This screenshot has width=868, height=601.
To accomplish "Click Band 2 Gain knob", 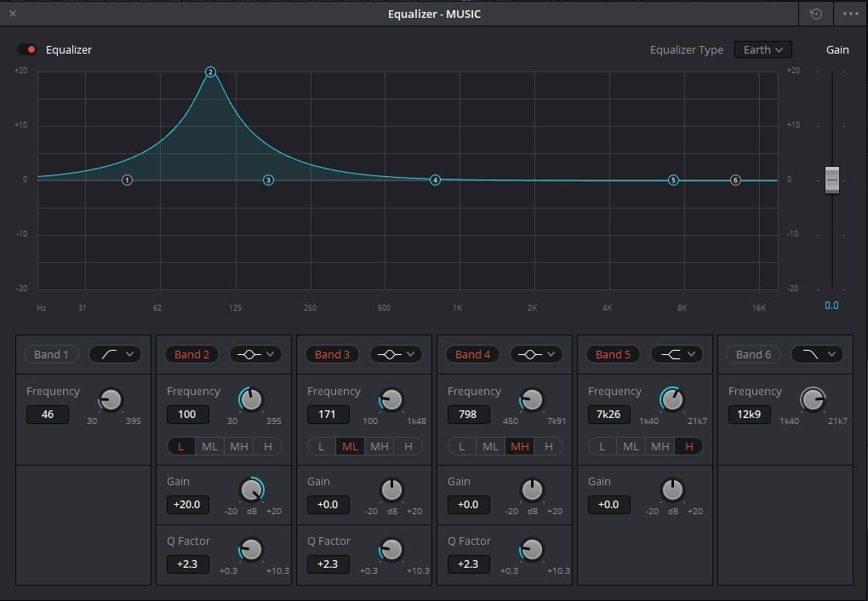I will point(252,489).
